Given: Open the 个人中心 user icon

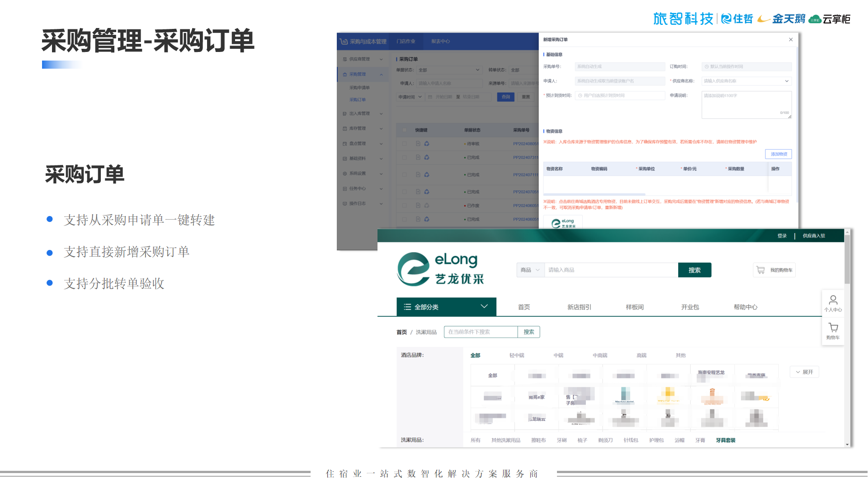Looking at the screenshot, I should tap(833, 300).
